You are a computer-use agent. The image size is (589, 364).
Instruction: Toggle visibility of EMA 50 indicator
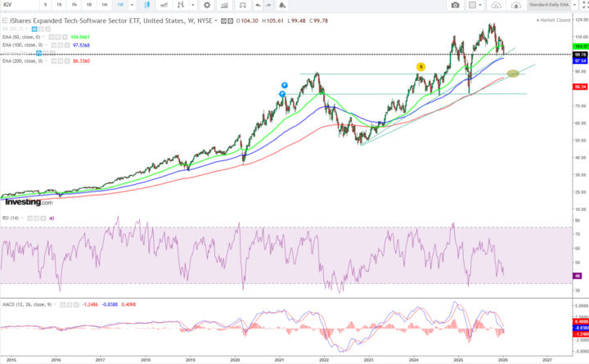point(52,37)
